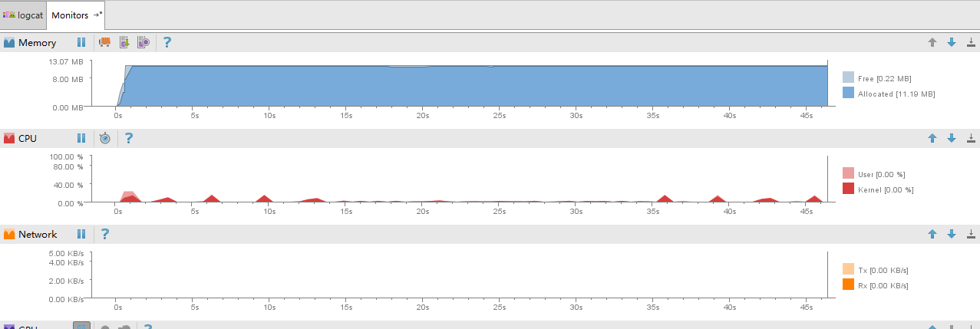980x329 pixels.
Task: Click the CPU monitor icon
Action: [9, 138]
